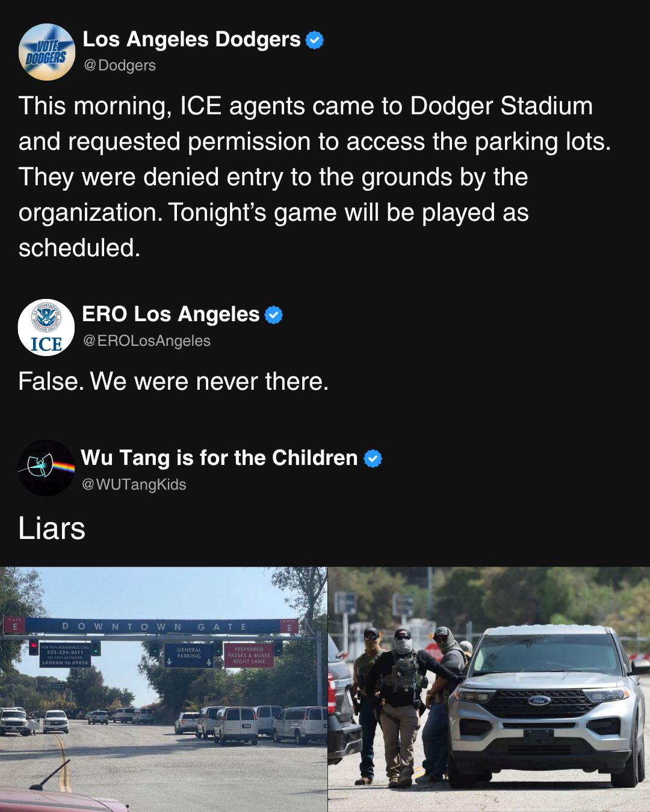This screenshot has width=650, height=812.
Task: Open Wu Tang is for the Children avatar
Action: tap(46, 468)
